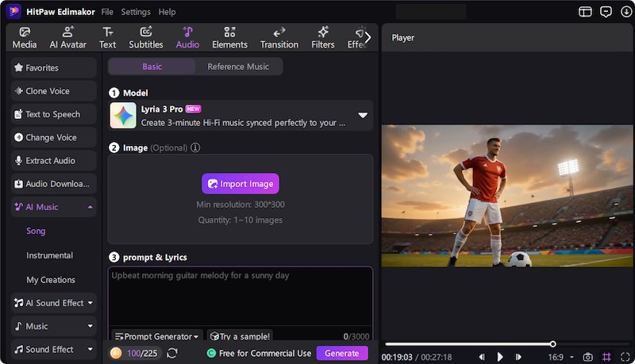Click Try a sample!
The image size is (635, 364).
(x=240, y=335)
